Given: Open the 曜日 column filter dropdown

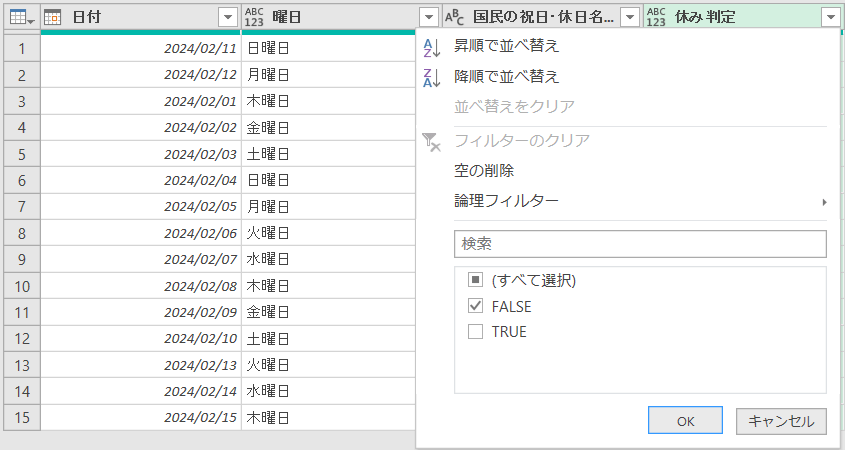Looking at the screenshot, I should (428, 17).
